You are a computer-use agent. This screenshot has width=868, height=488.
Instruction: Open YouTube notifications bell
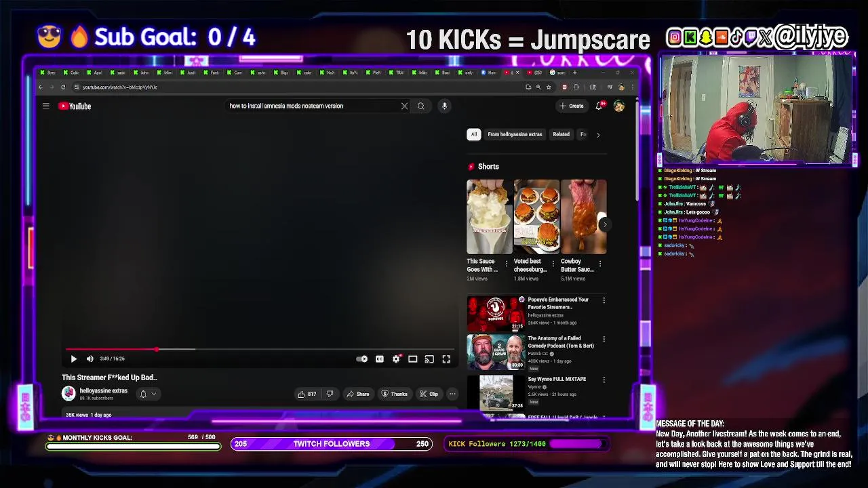(x=599, y=106)
